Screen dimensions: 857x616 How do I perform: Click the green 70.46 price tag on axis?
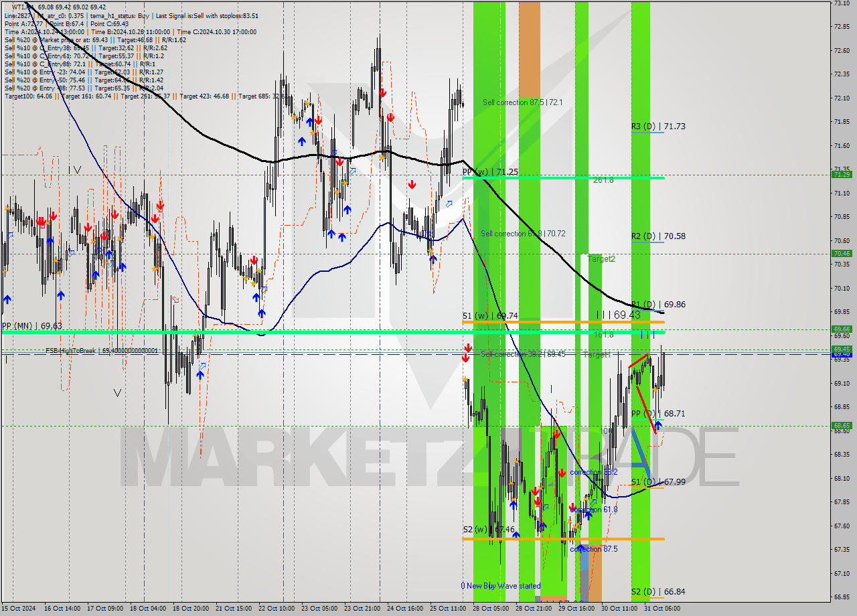click(x=842, y=253)
